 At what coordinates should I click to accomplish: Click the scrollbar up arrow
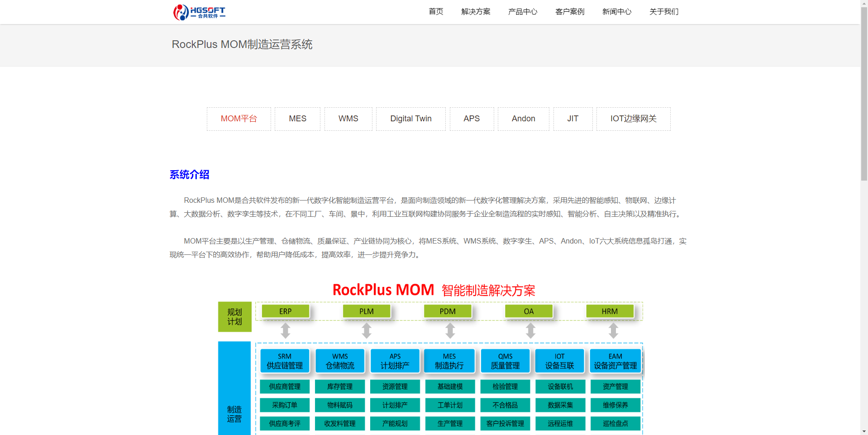coord(864,3)
